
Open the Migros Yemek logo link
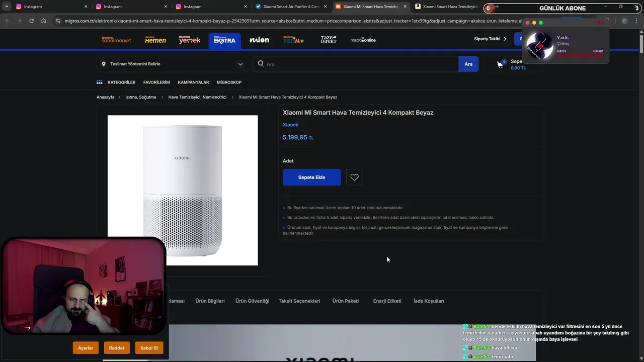pos(190,40)
